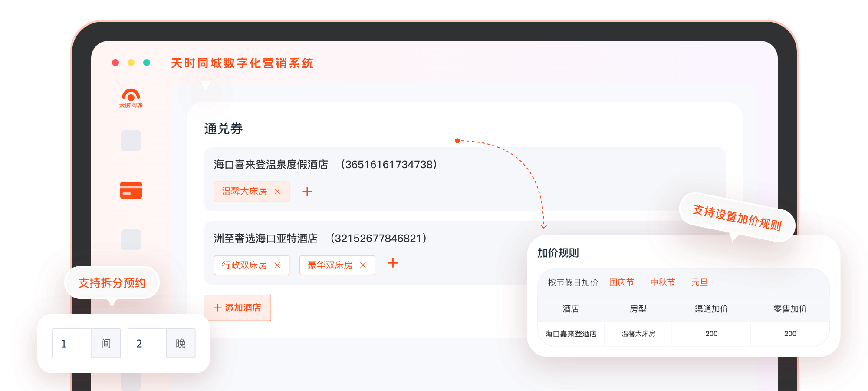Click the nights count input field
Image resolution: width=868 pixels, height=391 pixels.
click(147, 344)
